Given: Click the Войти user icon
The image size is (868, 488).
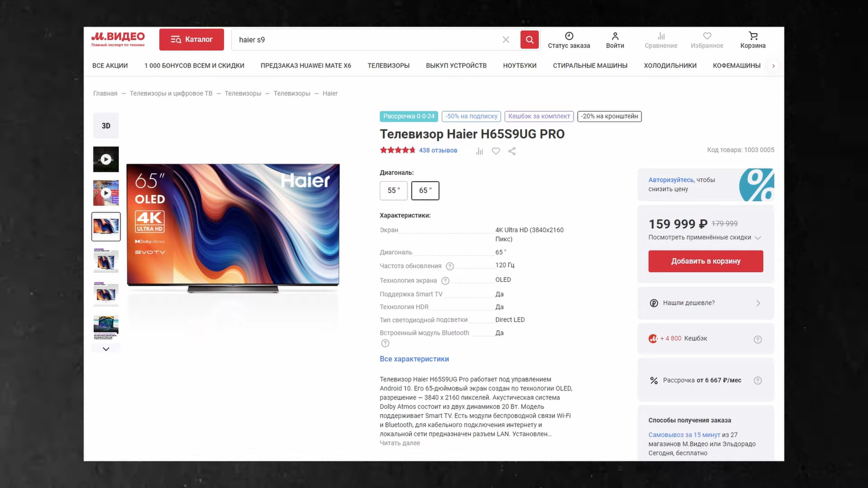Looking at the screenshot, I should (x=615, y=36).
